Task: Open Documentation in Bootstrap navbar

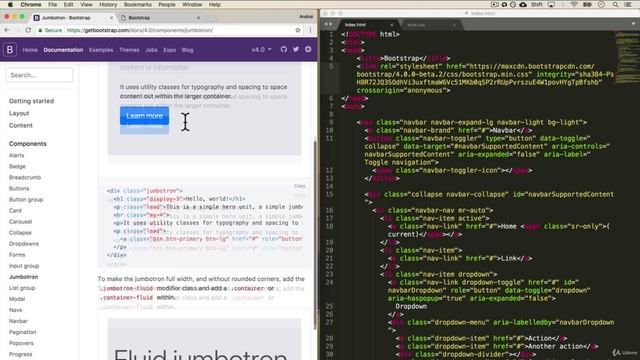Action: 63,50
